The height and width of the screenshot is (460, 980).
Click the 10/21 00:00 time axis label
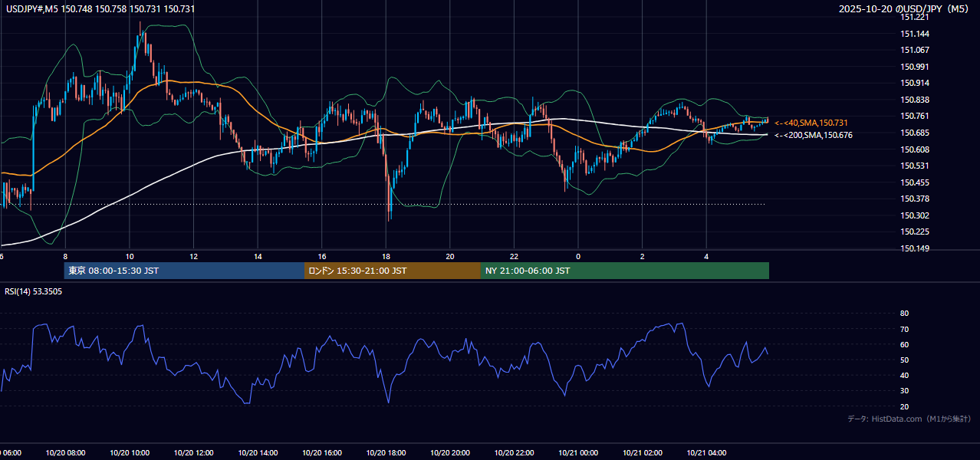point(578,453)
